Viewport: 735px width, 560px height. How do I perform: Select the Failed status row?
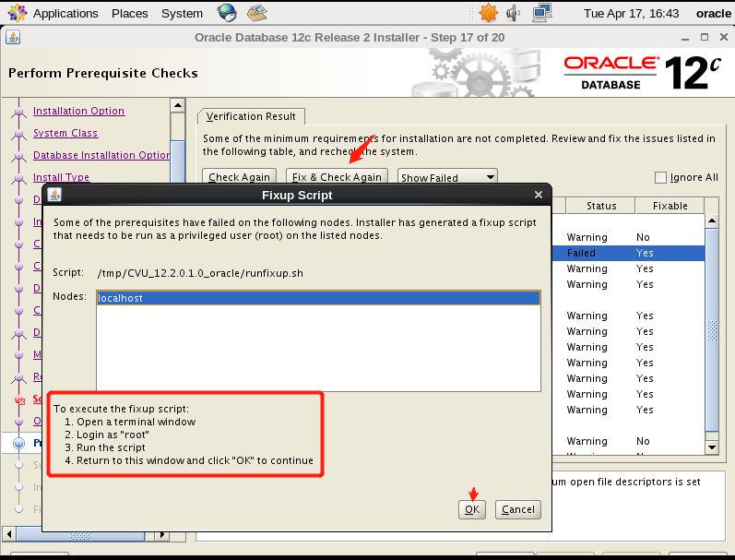[628, 253]
